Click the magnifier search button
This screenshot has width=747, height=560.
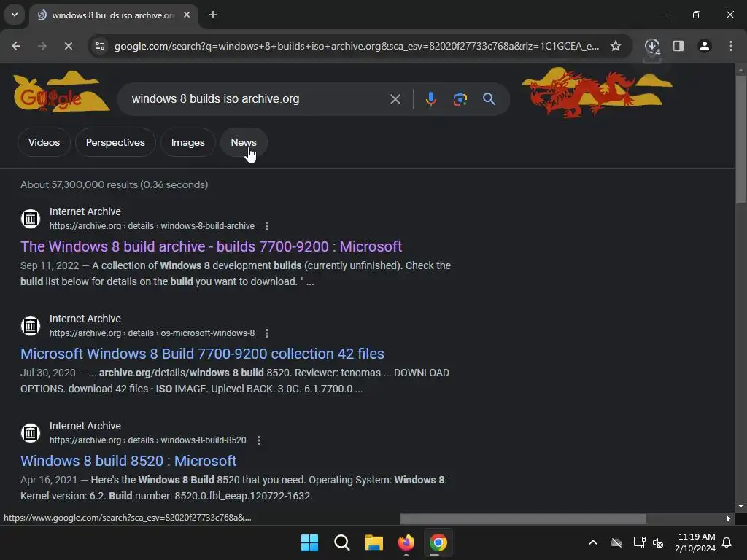[489, 99]
